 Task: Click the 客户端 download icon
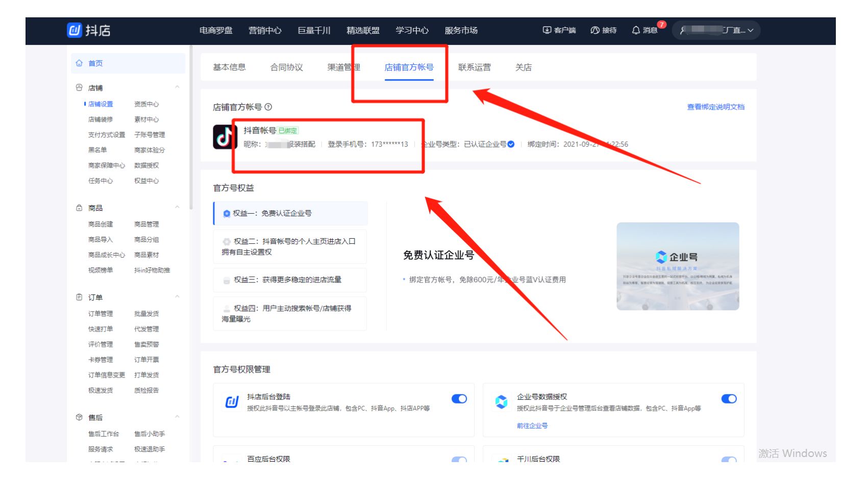(x=547, y=30)
